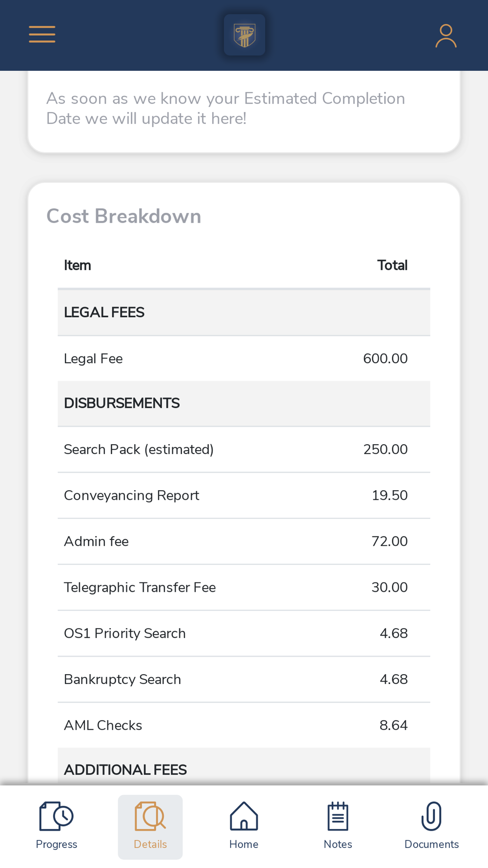Tap the OS1 Priority Search row
The width and height of the screenshot is (488, 868).
[x=244, y=633]
